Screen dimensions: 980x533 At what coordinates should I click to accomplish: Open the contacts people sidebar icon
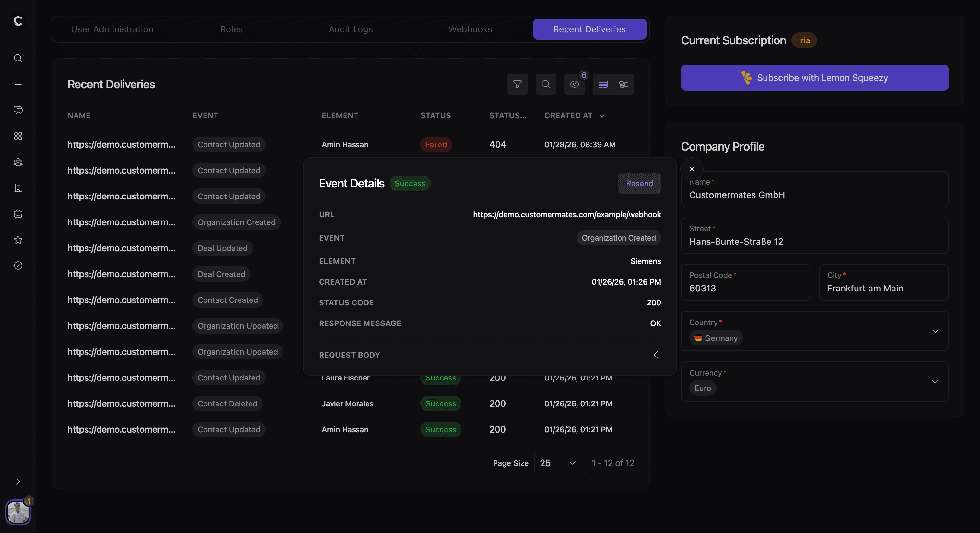(x=18, y=162)
